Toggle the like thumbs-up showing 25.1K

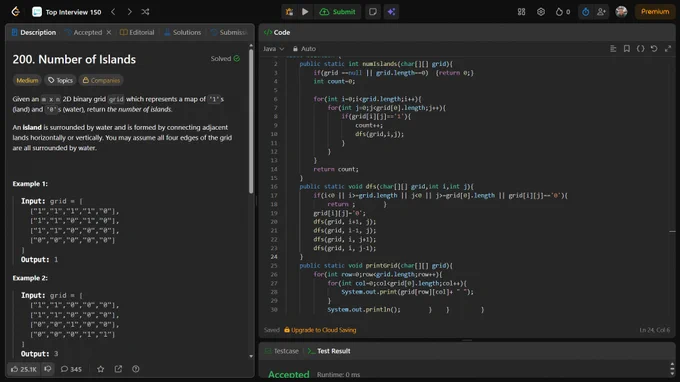(24, 369)
